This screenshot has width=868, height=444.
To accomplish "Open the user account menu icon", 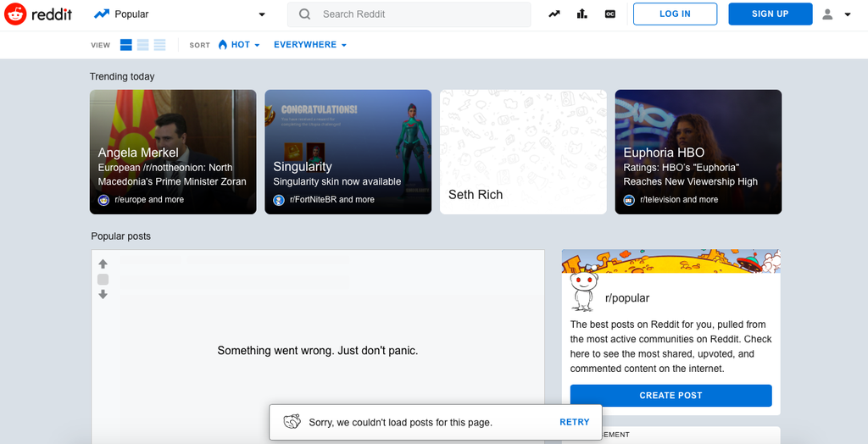I will (827, 14).
